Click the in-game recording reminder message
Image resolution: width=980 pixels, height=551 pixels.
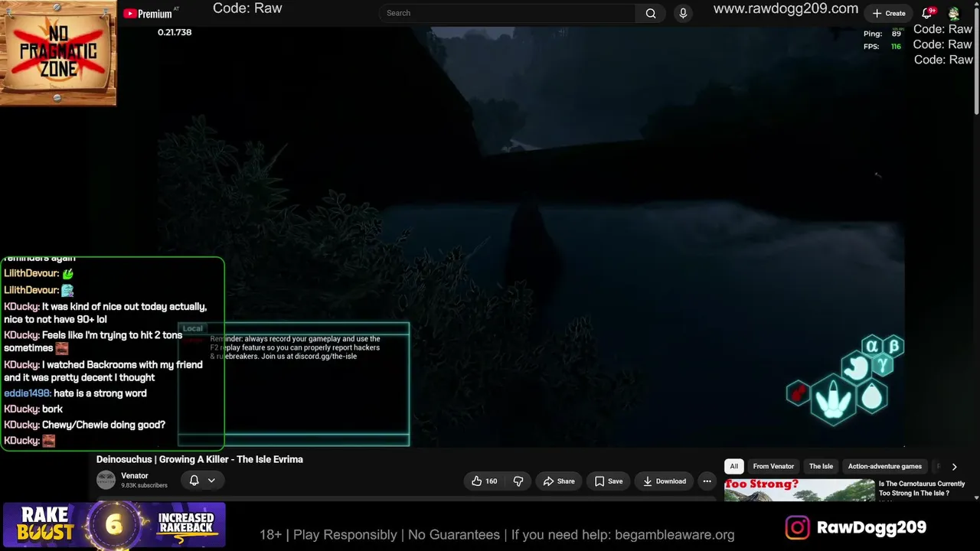pos(295,347)
